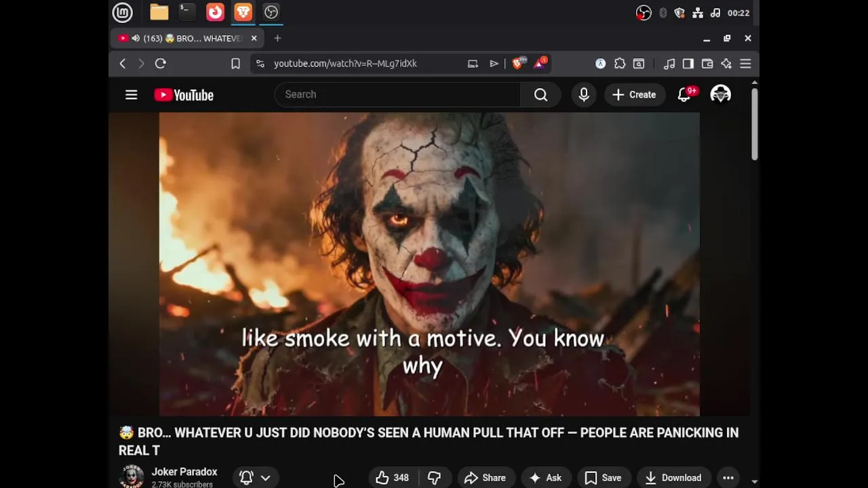Click the scrollbar down arrow
This screenshot has height=488, width=868.
(x=754, y=482)
